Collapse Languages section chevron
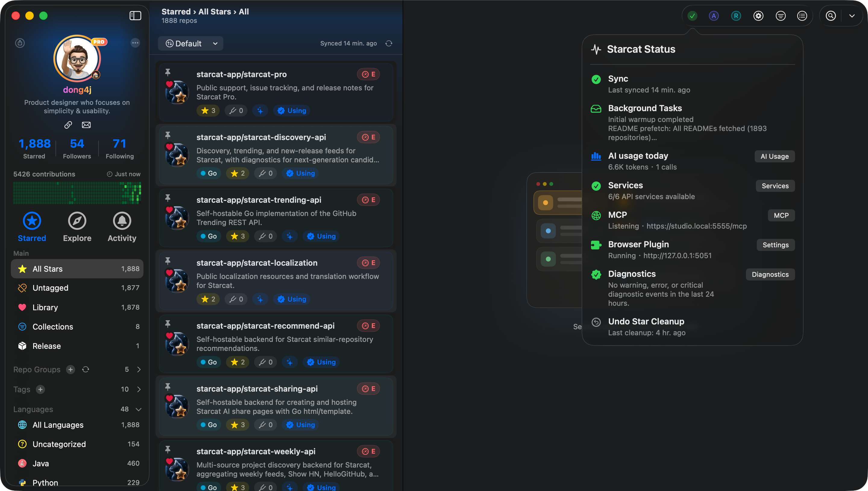Image resolution: width=868 pixels, height=491 pixels. [x=138, y=409]
